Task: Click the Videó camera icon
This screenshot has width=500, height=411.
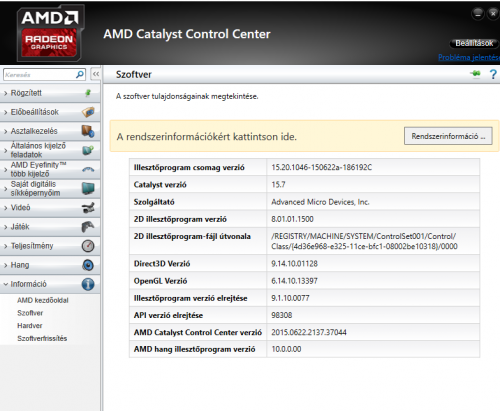Action: pos(88,208)
